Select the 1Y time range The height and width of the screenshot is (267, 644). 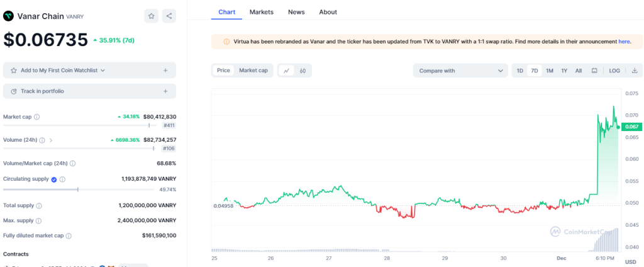coord(564,71)
